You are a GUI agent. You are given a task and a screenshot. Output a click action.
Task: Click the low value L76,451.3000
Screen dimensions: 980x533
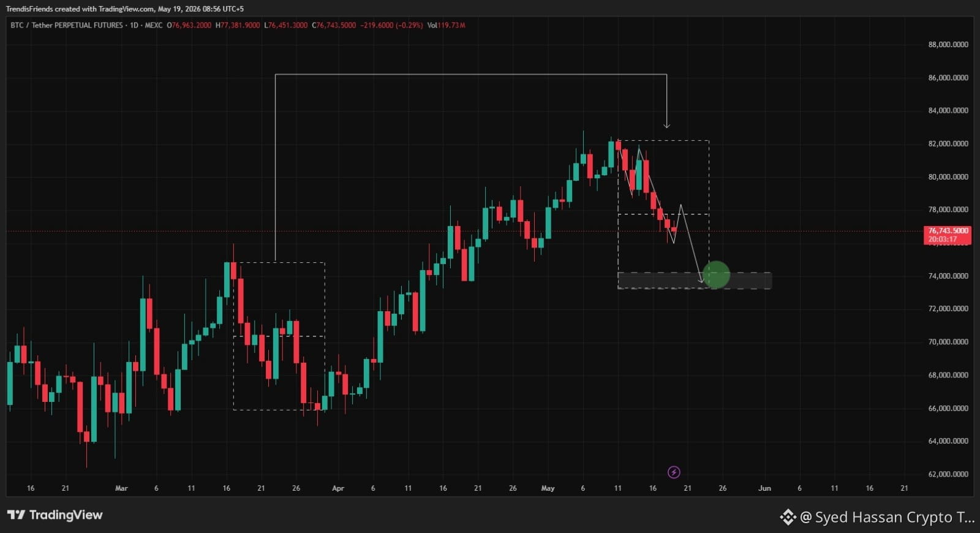coord(286,25)
